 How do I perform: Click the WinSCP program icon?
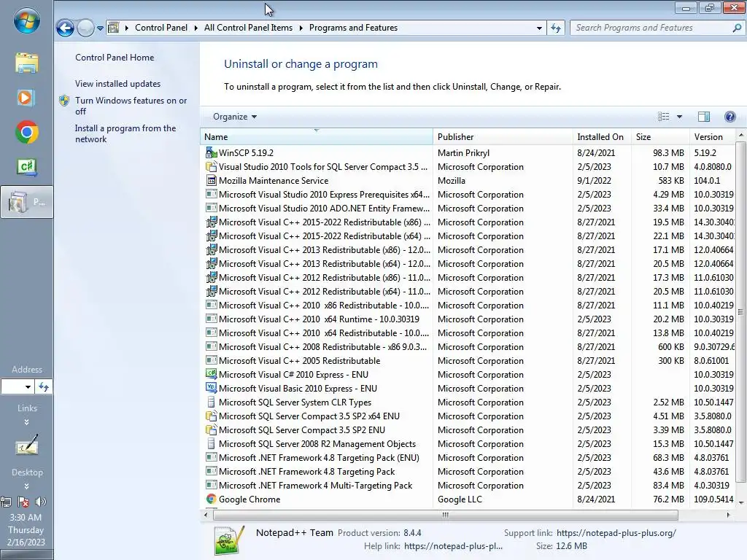click(211, 152)
